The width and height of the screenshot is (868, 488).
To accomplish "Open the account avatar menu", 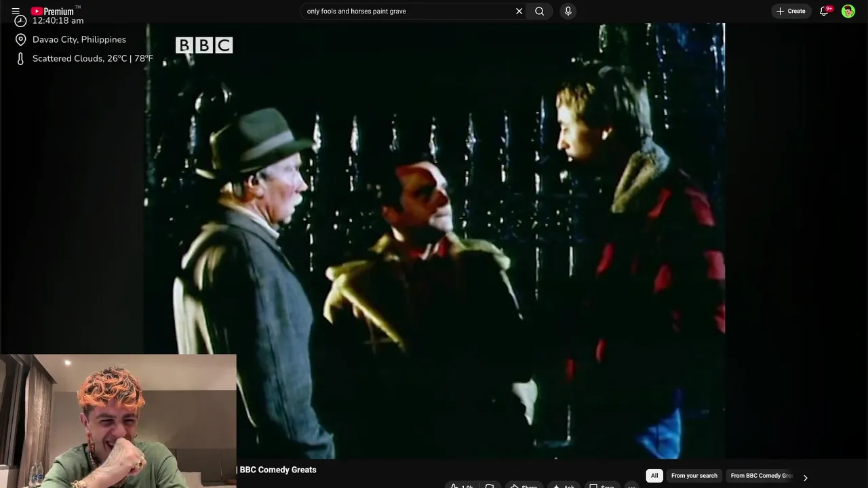I will (848, 11).
